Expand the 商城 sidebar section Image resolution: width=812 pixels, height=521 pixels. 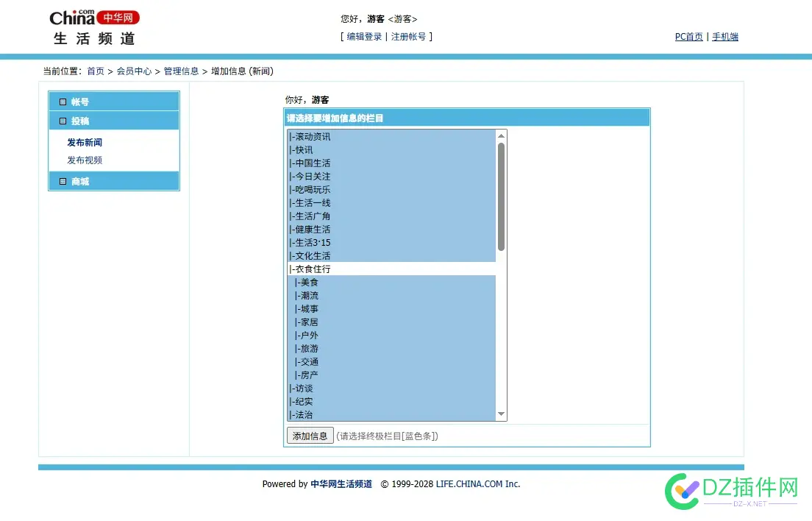pyautogui.click(x=81, y=181)
